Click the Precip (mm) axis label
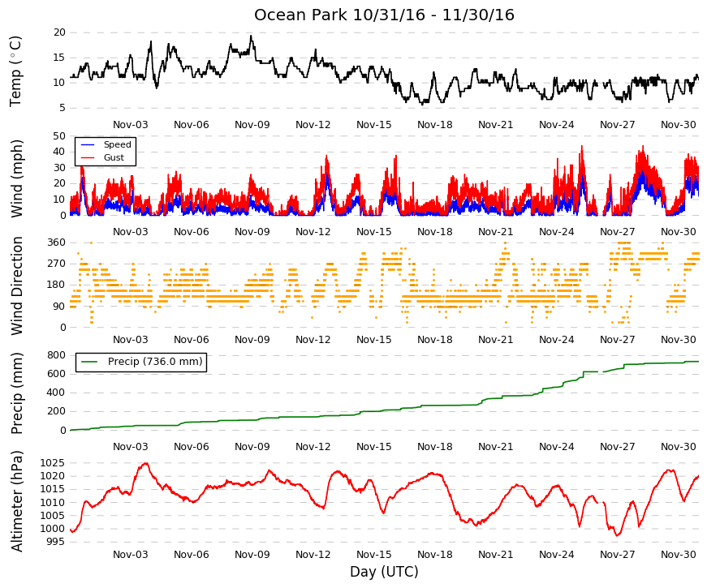This screenshot has height=588, width=707. tap(16, 393)
